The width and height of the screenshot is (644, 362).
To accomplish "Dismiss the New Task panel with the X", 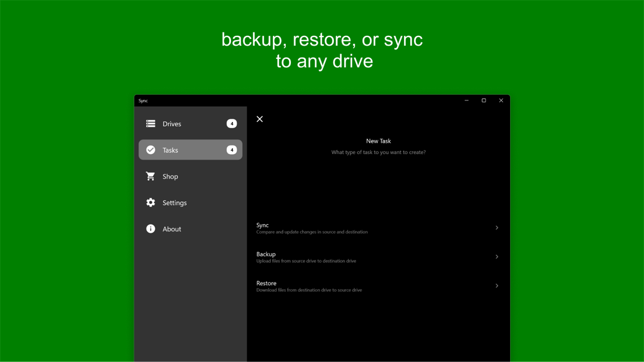I will pyautogui.click(x=260, y=119).
